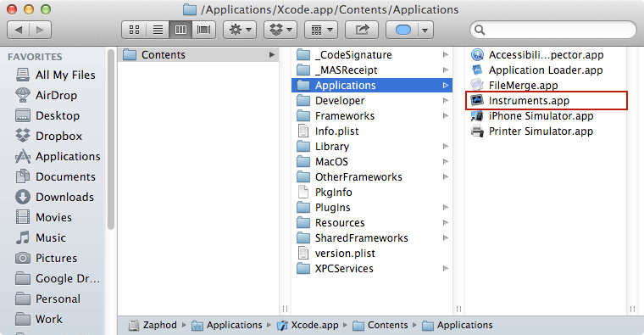The image size is (644, 335).
Task: Switch to Cover Flow view
Action: [203, 30]
